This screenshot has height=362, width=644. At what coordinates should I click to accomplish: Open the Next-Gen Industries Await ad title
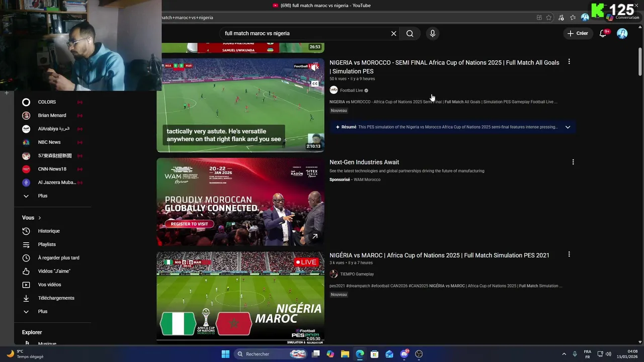click(364, 162)
